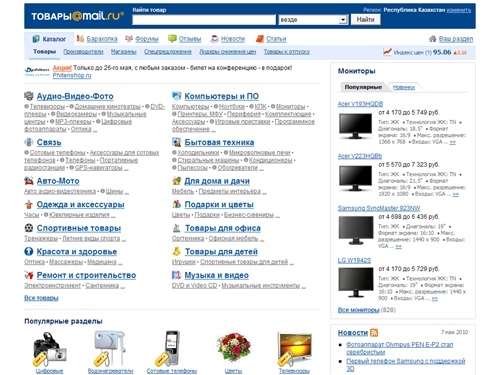Click the Товары для офиса icon

(x=176, y=228)
